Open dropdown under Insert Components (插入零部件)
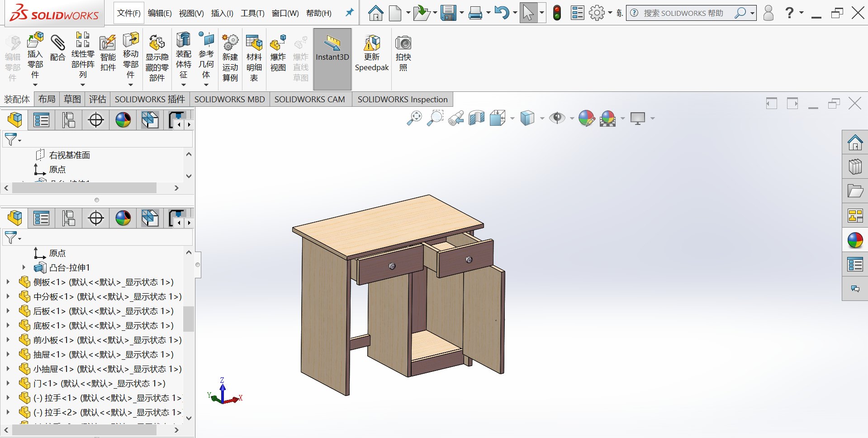This screenshot has height=438, width=868. click(35, 85)
